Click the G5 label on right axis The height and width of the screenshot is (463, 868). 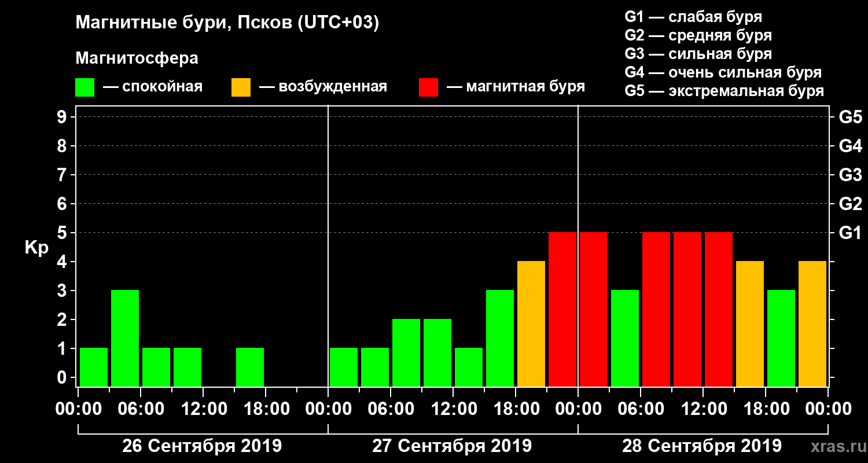coord(850,117)
